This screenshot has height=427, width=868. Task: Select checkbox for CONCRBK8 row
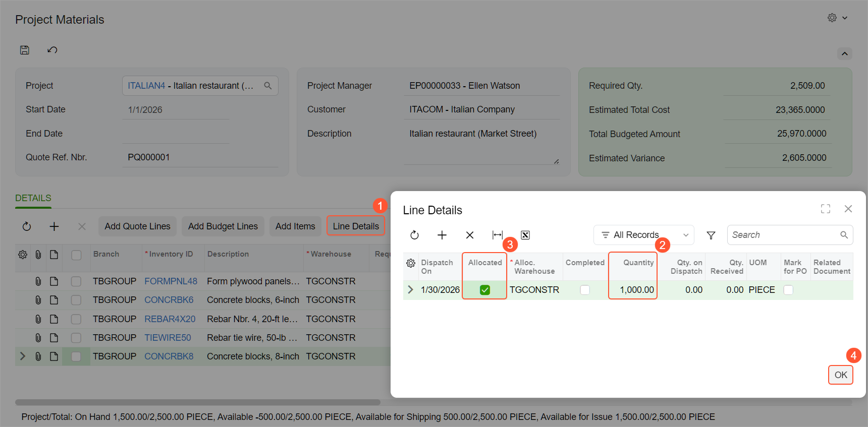[76, 356]
